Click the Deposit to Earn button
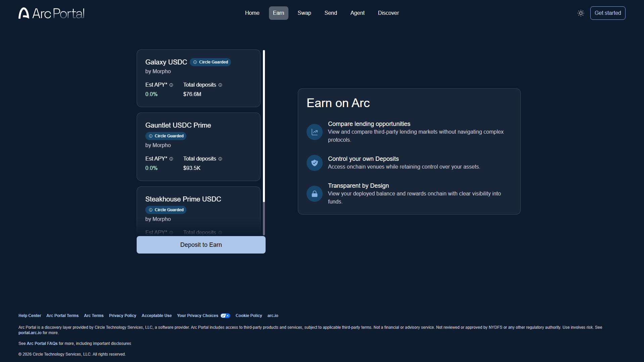 click(201, 245)
